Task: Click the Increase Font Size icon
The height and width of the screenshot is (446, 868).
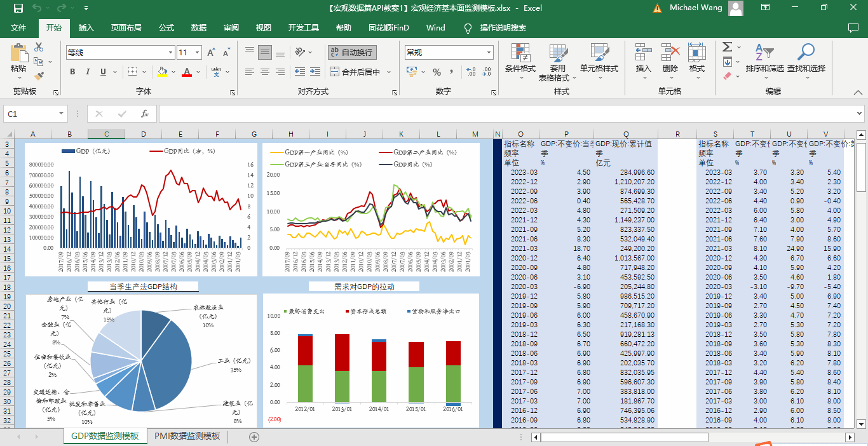Action: (x=211, y=53)
